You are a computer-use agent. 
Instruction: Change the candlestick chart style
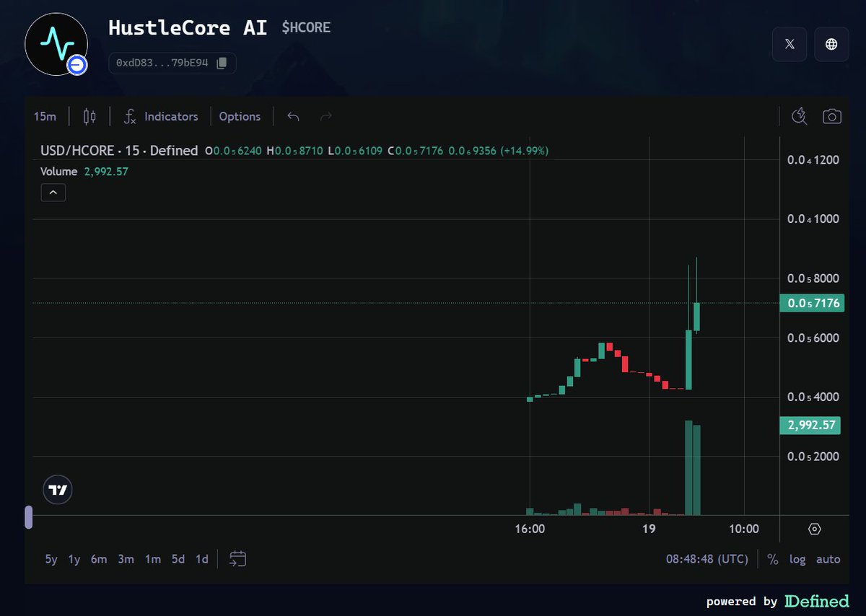(x=89, y=116)
